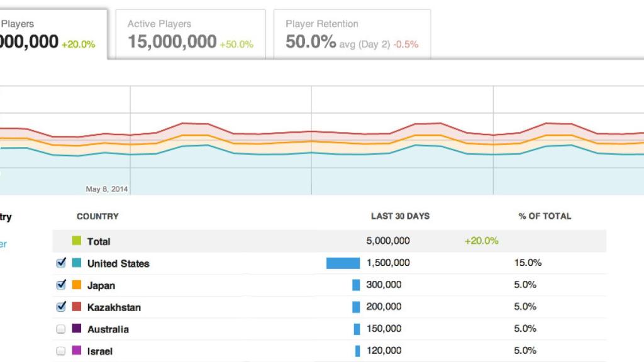Image resolution: width=644 pixels, height=362 pixels.
Task: Click the teal United States swatch
Action: point(77,263)
